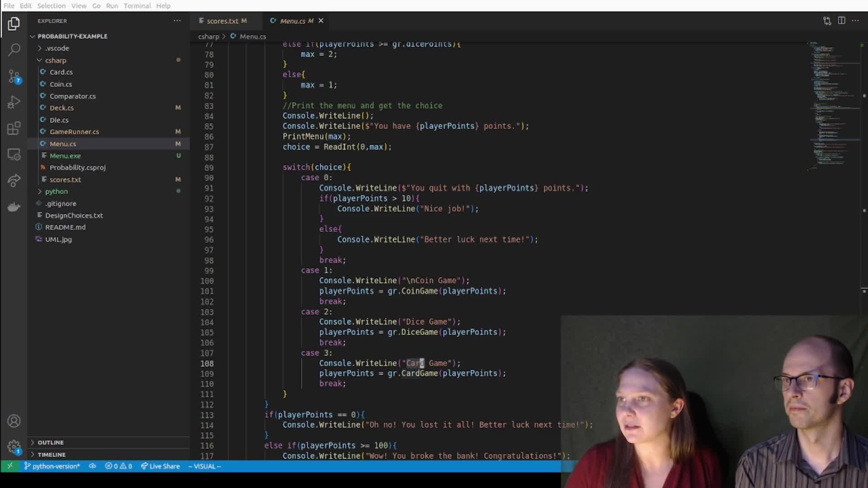This screenshot has height=488, width=868.
Task: Open the Search view in activity bar
Action: [x=14, y=49]
